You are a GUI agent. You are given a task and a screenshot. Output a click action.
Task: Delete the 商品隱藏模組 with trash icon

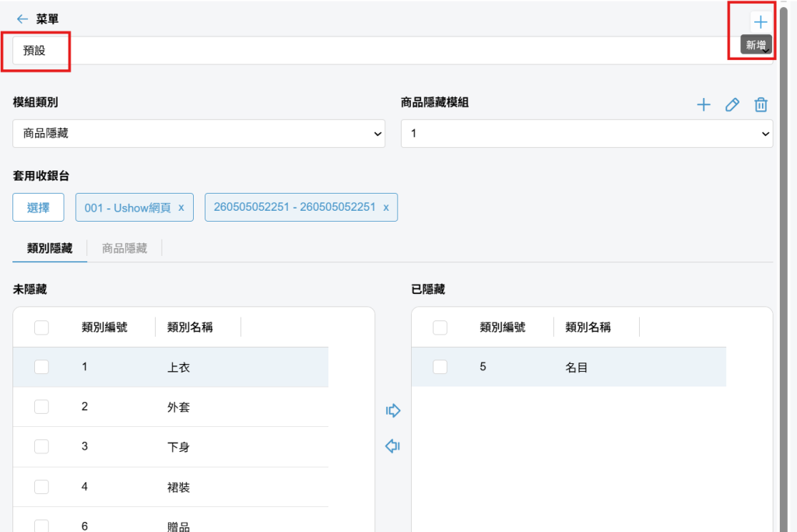pyautogui.click(x=761, y=105)
